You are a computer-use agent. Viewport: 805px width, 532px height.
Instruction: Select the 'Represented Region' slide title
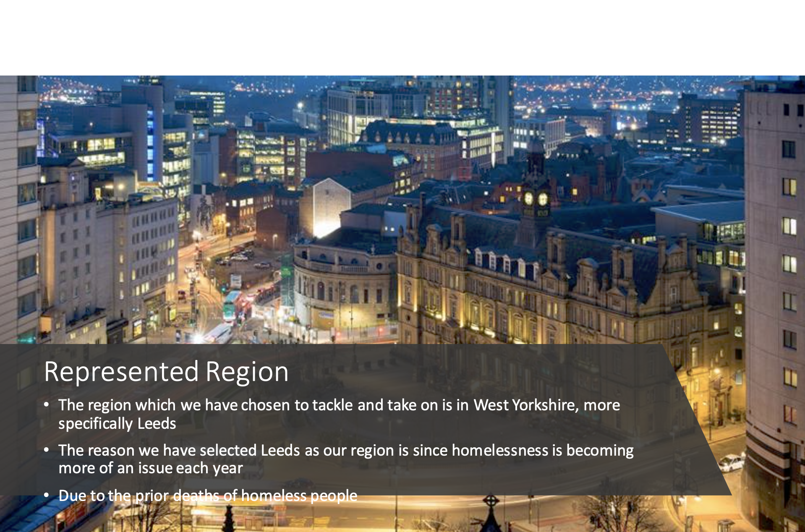[166, 371]
